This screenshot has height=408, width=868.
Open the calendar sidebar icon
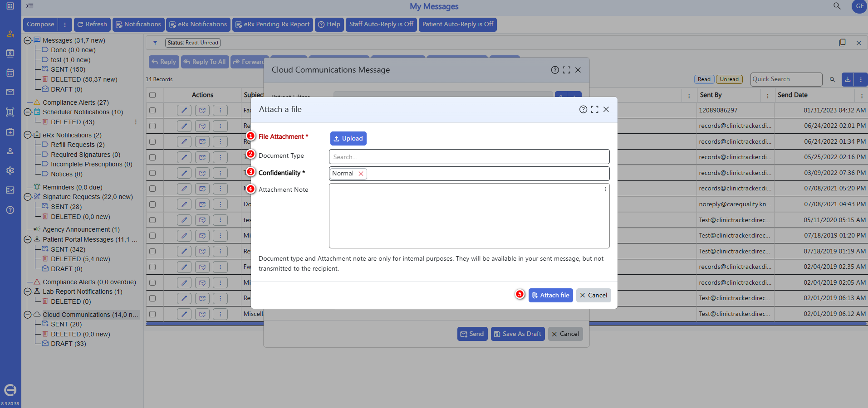tap(10, 73)
